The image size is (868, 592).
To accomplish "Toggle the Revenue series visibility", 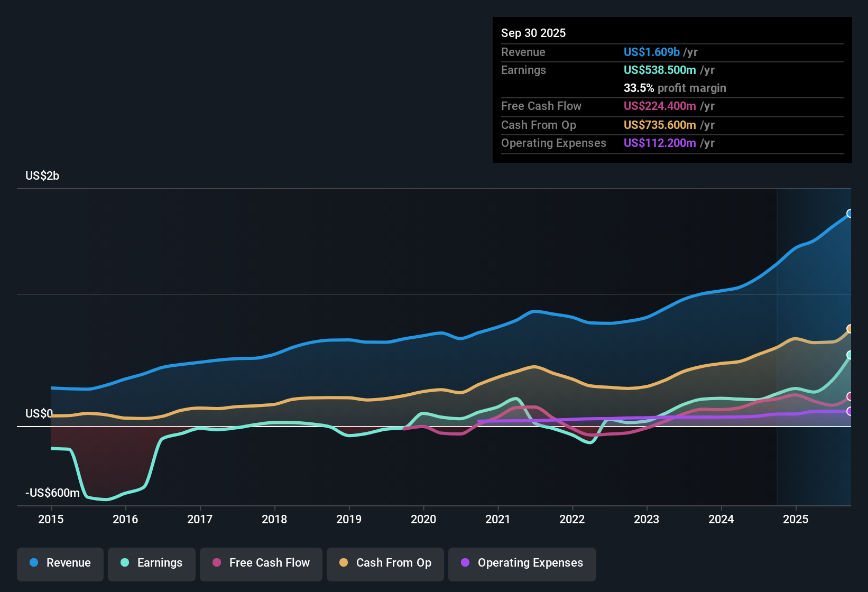I will [60, 563].
